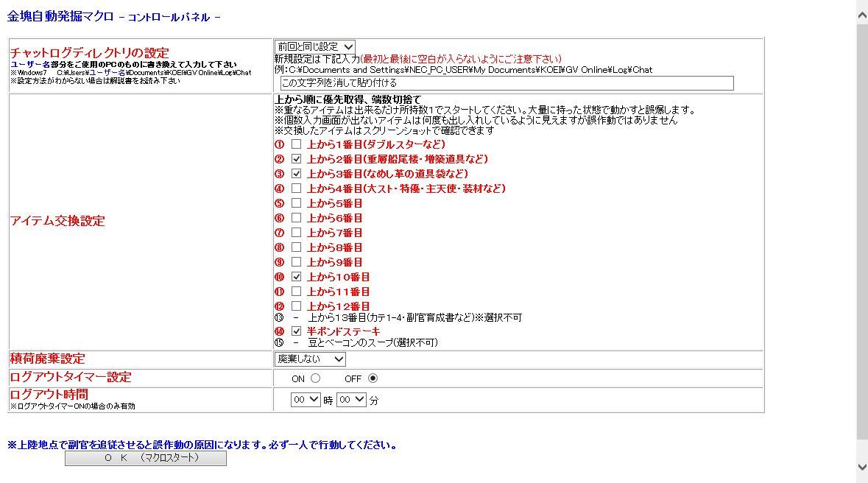The width and height of the screenshot is (868, 483).
Task: Click the OK (マクロスタート) button
Action: coord(146,458)
